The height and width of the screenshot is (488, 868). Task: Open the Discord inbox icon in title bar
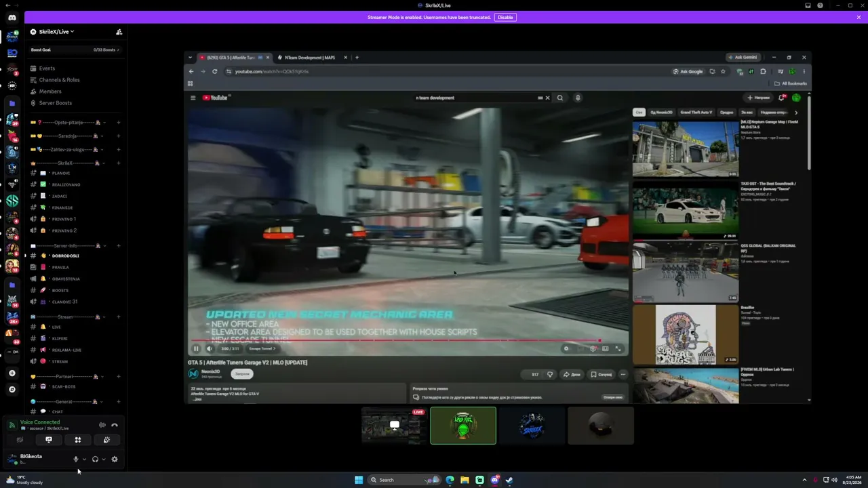point(808,5)
